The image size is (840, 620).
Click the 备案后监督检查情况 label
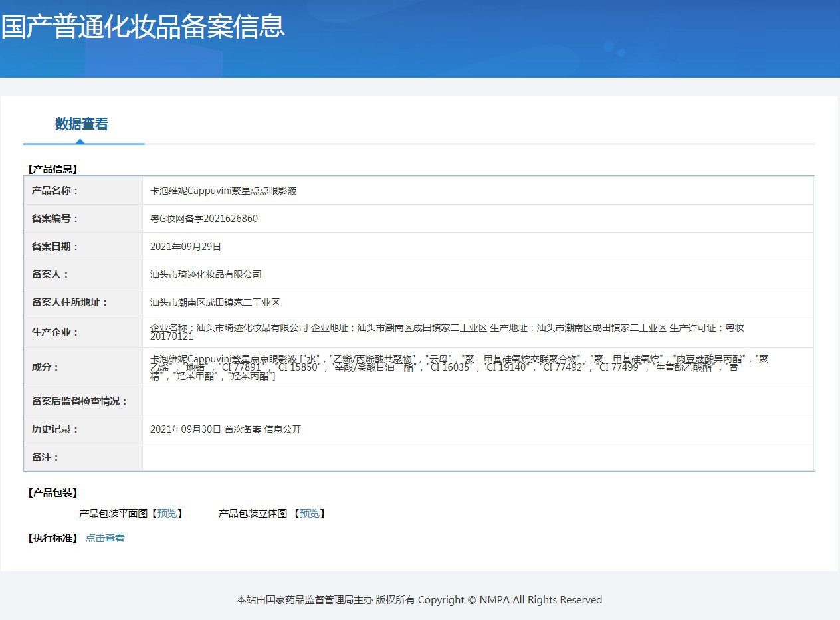tap(80, 401)
